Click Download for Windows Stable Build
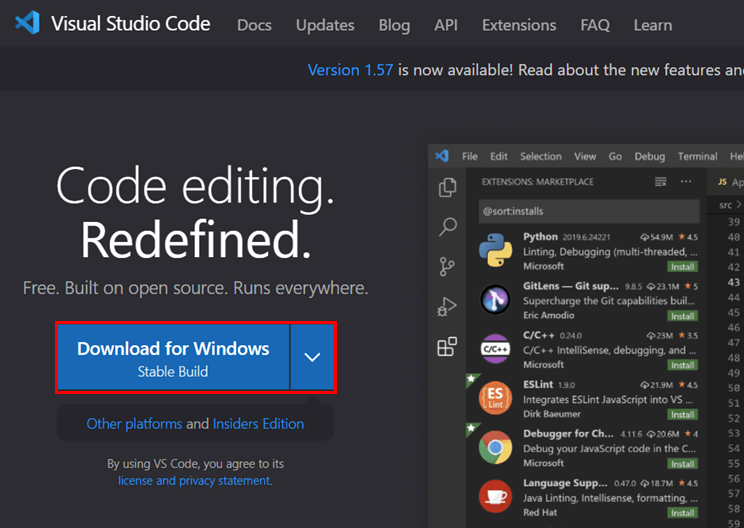 click(x=173, y=357)
